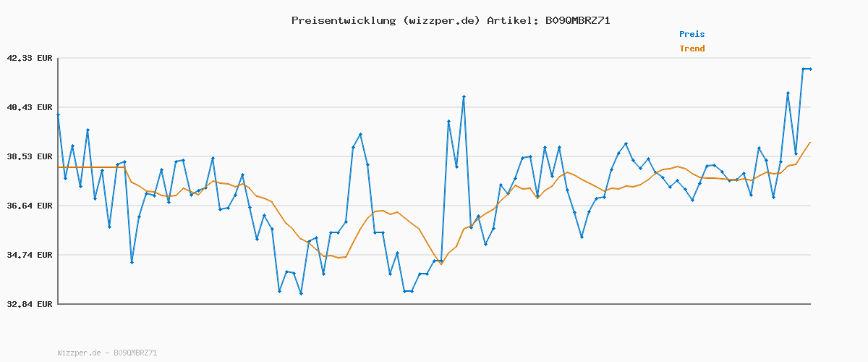Screen dimensions: 868x362
Task: Click the 34.74 EUR axis label
Action: click(30, 255)
